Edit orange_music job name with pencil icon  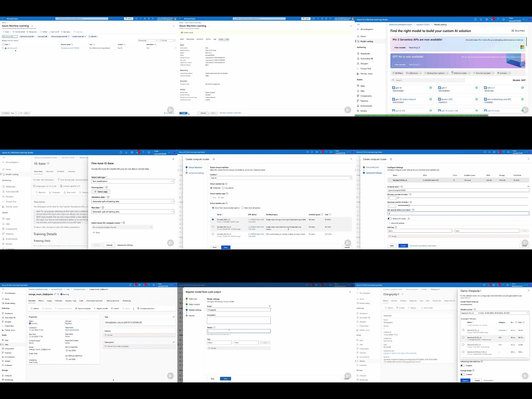(x=55, y=294)
